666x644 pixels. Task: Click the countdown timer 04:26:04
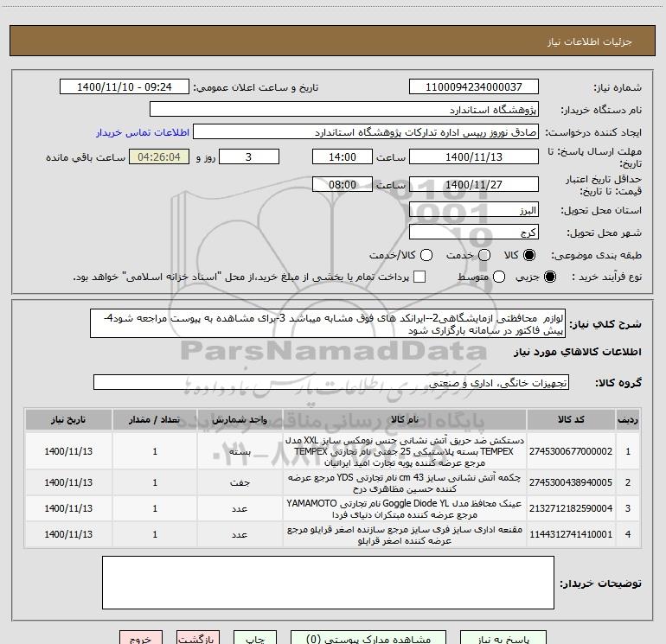[x=159, y=156]
